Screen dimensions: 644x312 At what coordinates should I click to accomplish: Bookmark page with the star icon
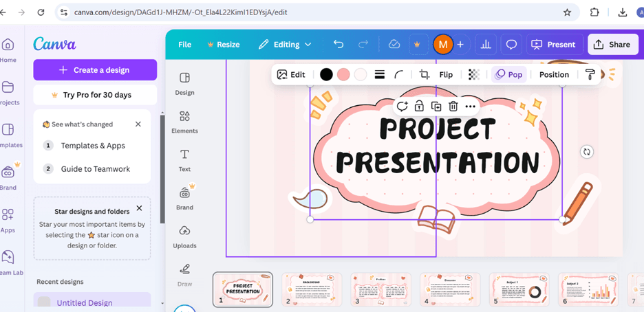point(567,12)
